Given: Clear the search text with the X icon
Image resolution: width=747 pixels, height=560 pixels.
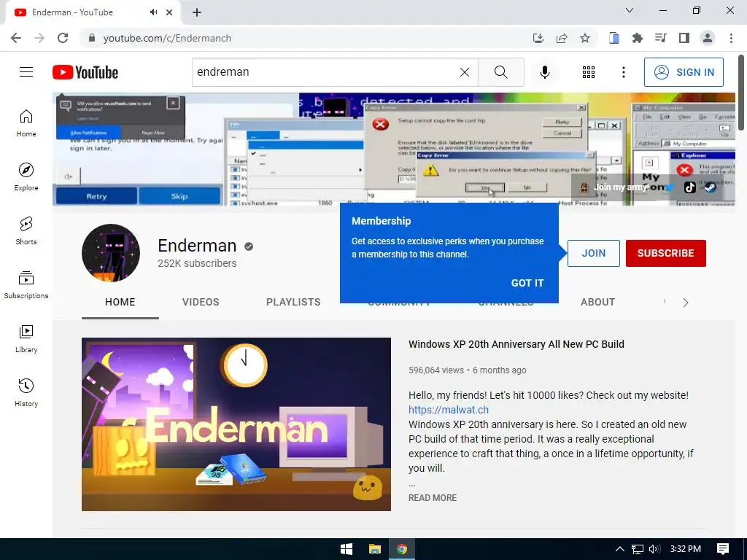Looking at the screenshot, I should coord(465,72).
